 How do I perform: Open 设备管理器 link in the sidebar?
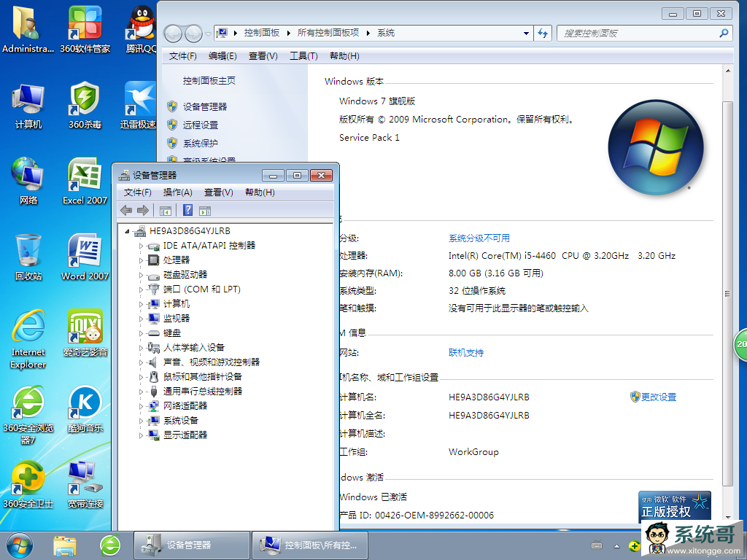tap(205, 106)
